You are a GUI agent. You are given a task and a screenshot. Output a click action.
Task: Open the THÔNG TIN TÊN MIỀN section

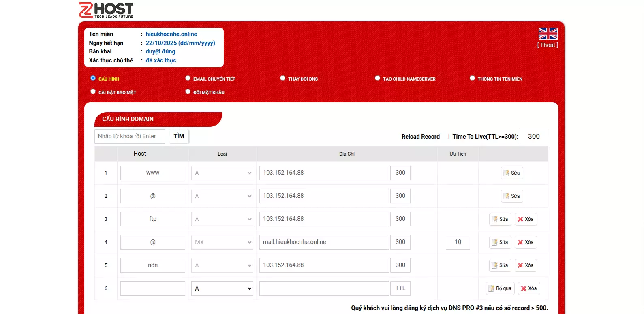(473, 78)
